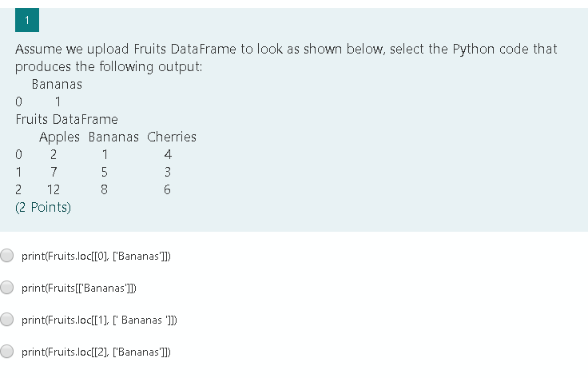Click the question text starting 'Assume we upload'
The width and height of the screenshot is (588, 378).
point(285,50)
